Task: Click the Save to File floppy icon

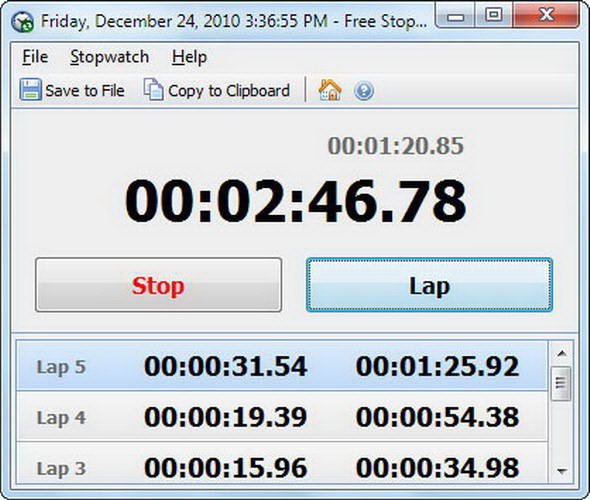Action: pyautogui.click(x=30, y=90)
